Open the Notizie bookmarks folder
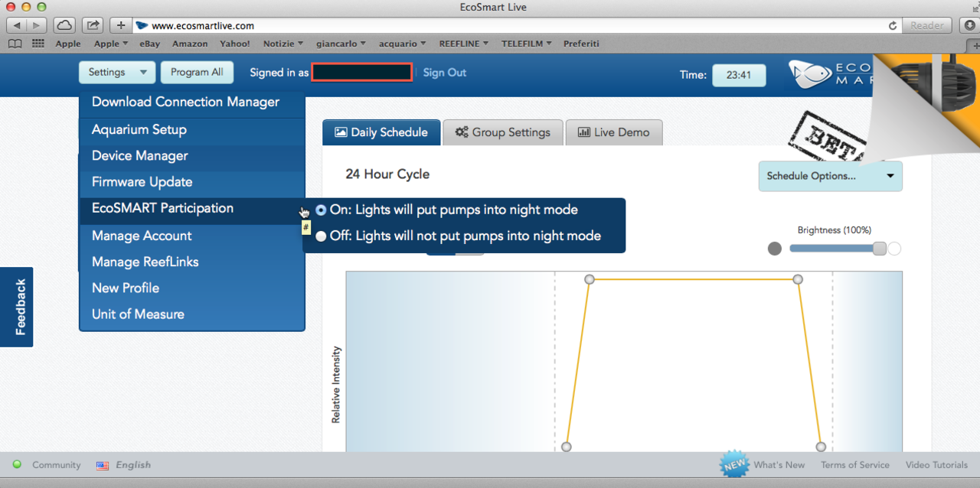The width and height of the screenshot is (980, 488). click(x=283, y=44)
